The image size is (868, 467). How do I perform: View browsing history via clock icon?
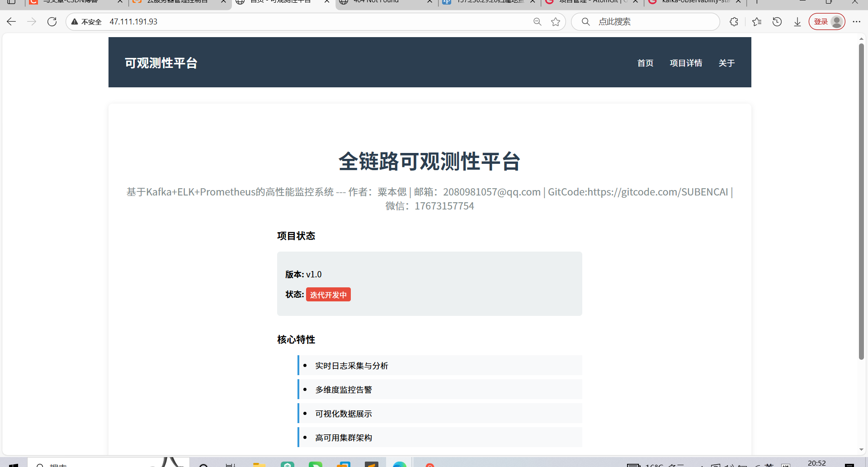click(777, 21)
